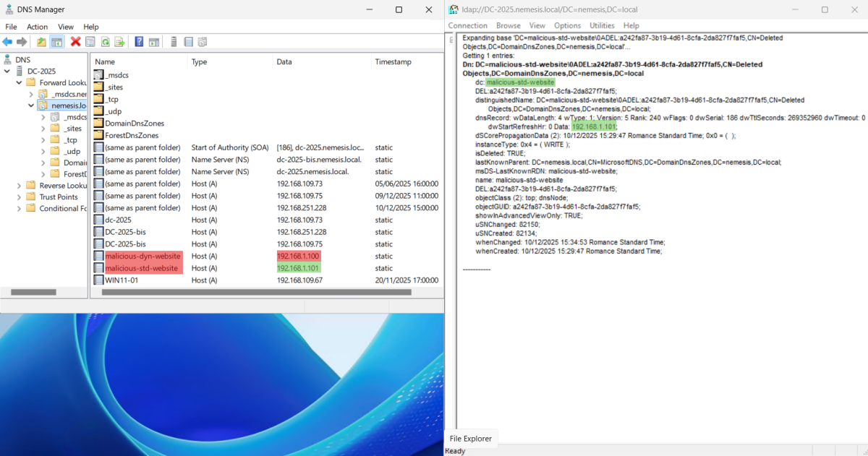Open Properties using the toolbar icon
This screenshot has height=456, width=868.
pos(90,41)
